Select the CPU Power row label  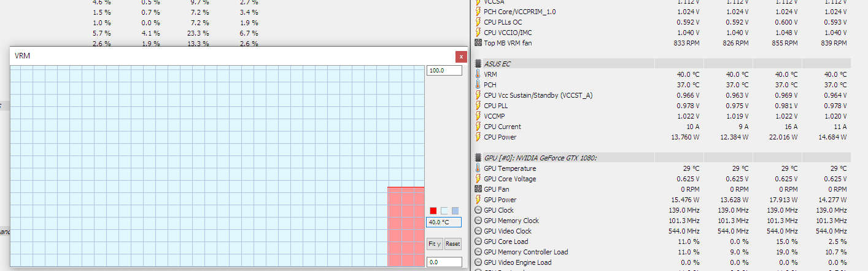(500, 137)
